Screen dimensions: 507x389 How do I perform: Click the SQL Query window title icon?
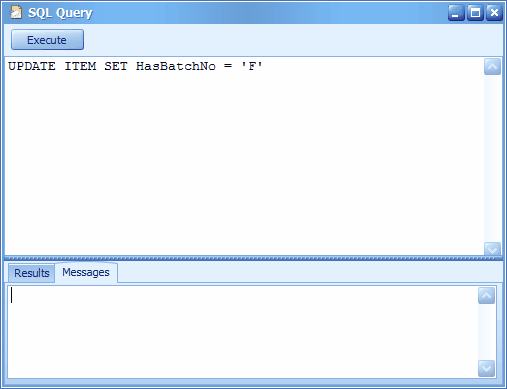click(16, 12)
